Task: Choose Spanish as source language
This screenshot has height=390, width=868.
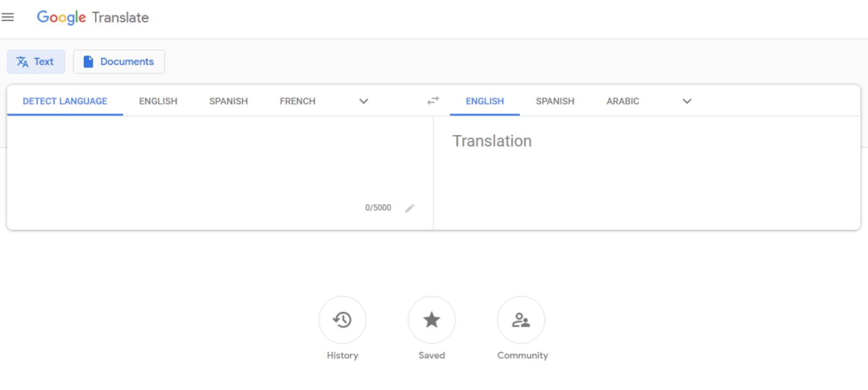Action: pos(228,101)
